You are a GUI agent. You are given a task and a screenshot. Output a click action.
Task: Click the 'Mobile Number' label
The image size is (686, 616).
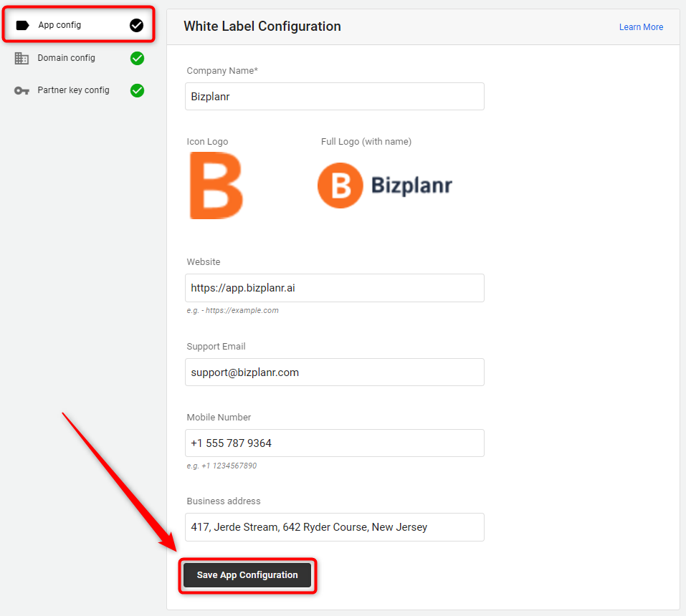219,417
